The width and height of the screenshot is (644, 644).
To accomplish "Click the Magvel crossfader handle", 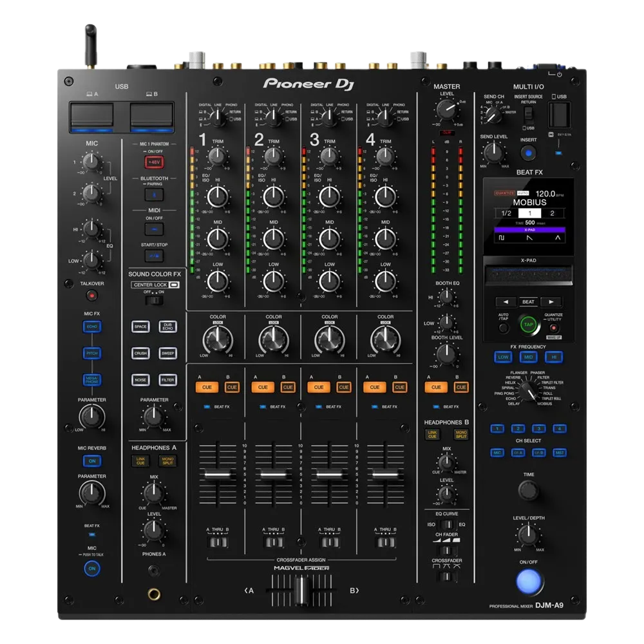I will 301,589.
